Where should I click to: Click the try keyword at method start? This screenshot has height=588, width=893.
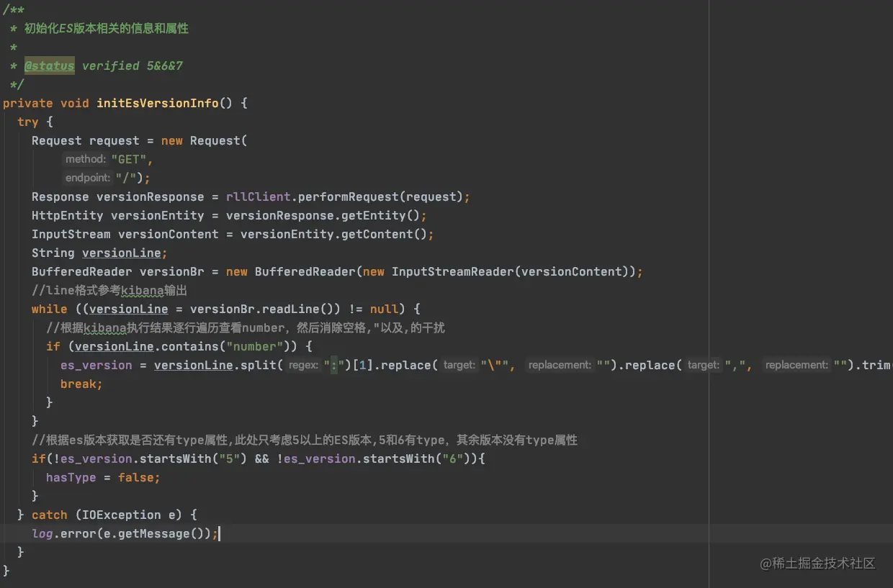27,122
